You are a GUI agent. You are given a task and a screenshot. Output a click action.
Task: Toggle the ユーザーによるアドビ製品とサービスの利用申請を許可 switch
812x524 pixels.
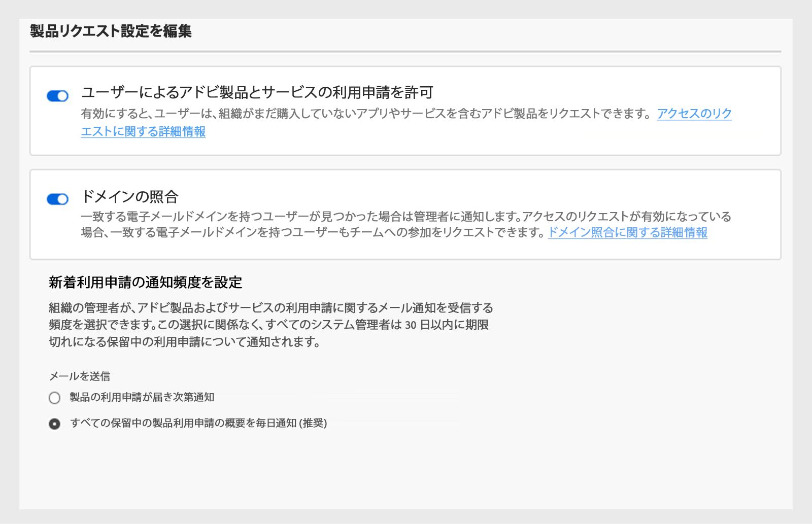click(57, 96)
